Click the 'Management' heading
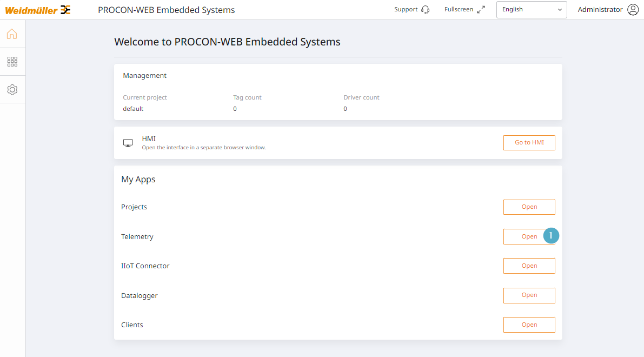 click(144, 76)
